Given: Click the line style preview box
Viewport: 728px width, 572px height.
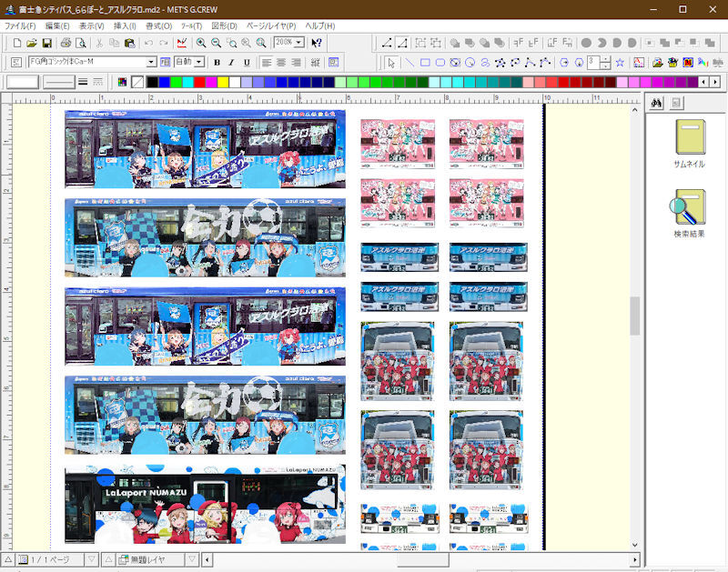Looking at the screenshot, I should click(58, 82).
